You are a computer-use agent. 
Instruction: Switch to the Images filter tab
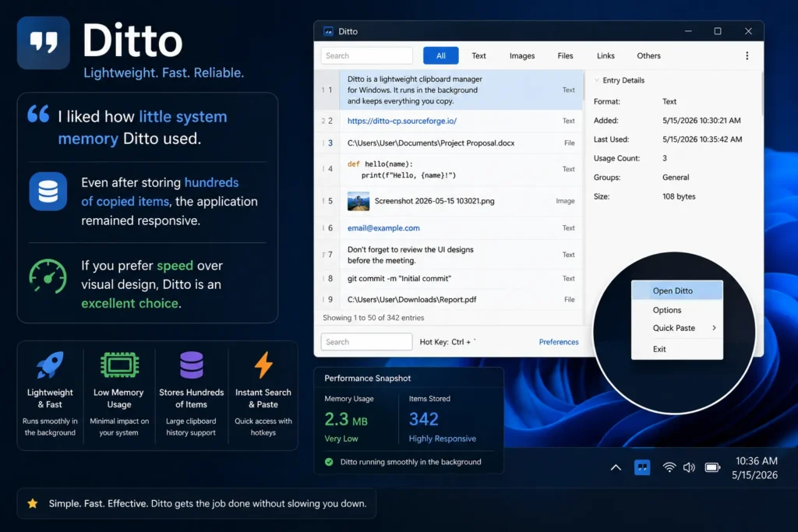[x=522, y=55]
